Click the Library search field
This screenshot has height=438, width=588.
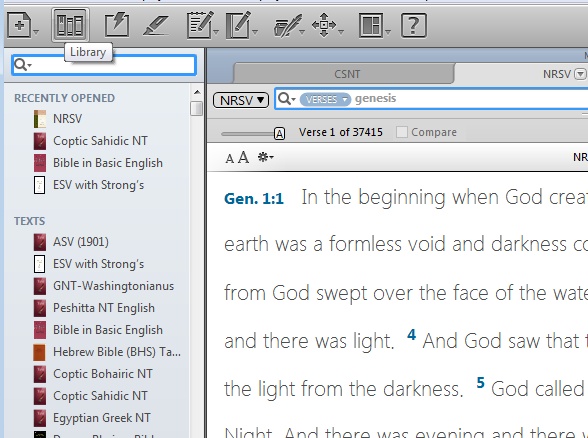tap(104, 65)
